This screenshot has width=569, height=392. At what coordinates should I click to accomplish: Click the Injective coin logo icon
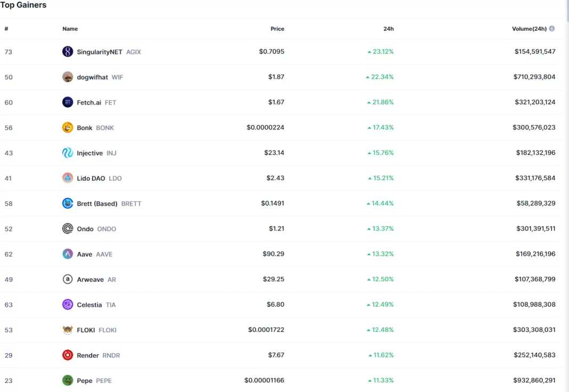68,153
